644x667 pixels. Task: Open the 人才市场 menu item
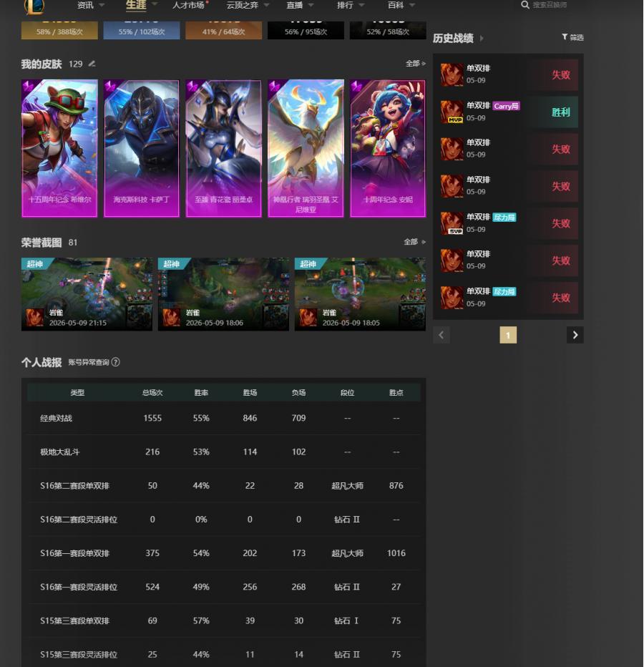tap(188, 5)
